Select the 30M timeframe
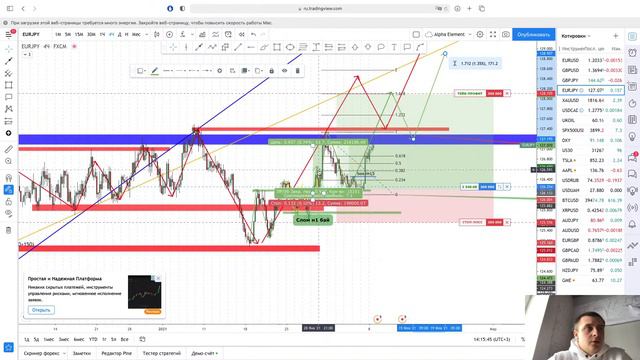Viewport: 640px width, 360px height. (x=91, y=35)
